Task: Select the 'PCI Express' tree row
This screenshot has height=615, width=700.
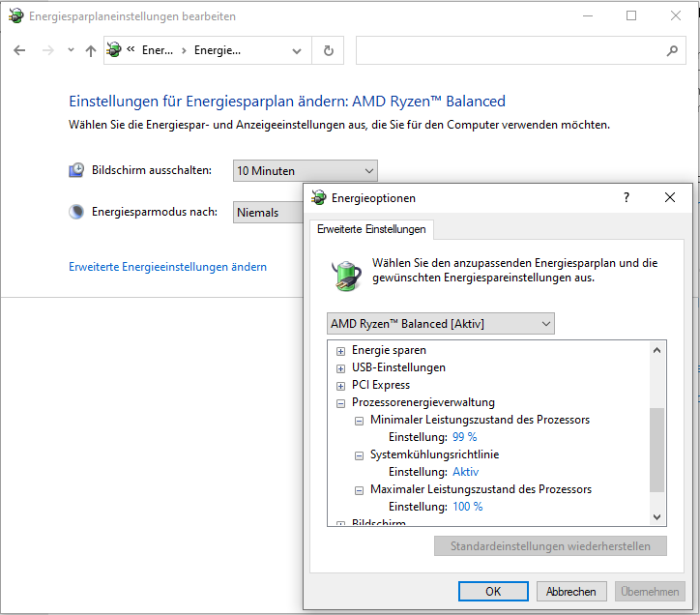Action: [x=381, y=385]
